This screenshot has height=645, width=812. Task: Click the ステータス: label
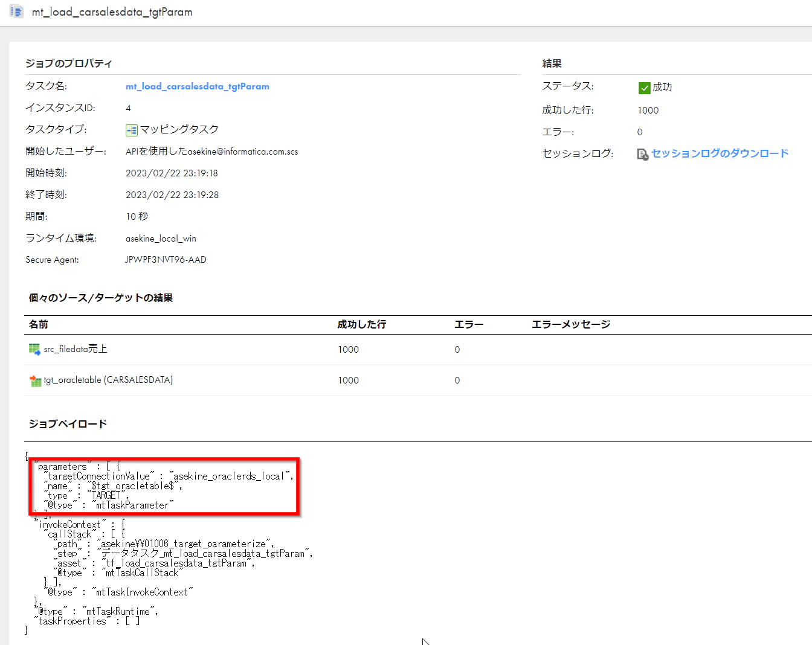click(x=568, y=86)
